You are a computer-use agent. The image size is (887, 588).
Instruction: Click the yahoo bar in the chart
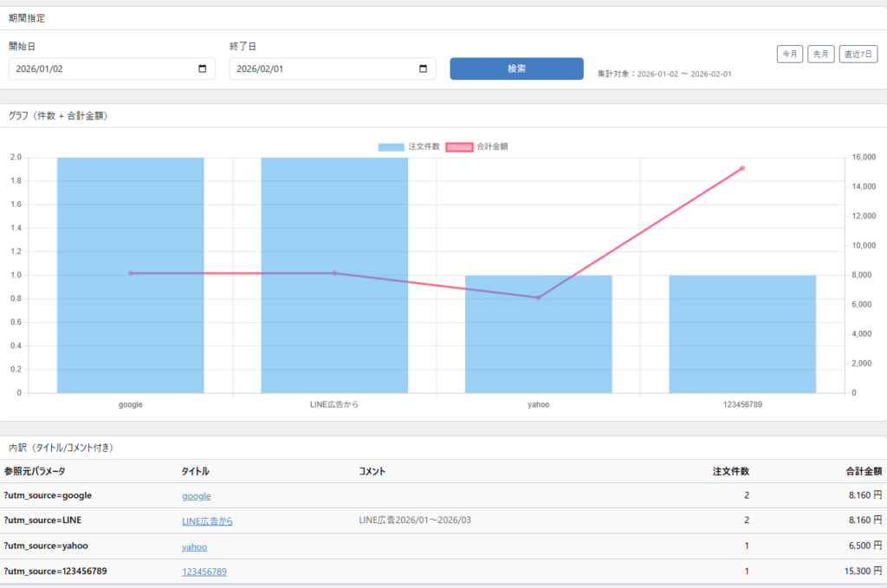(538, 346)
